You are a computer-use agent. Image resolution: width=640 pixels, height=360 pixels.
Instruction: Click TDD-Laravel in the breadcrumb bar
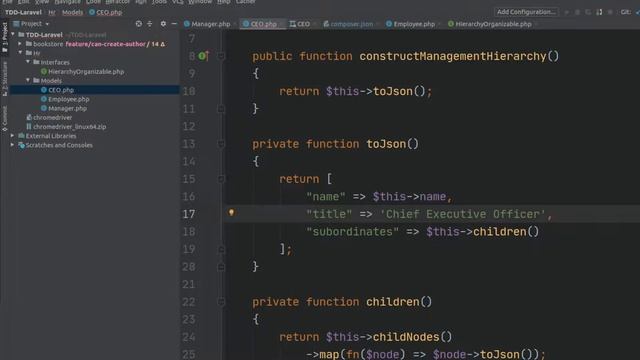(23, 13)
